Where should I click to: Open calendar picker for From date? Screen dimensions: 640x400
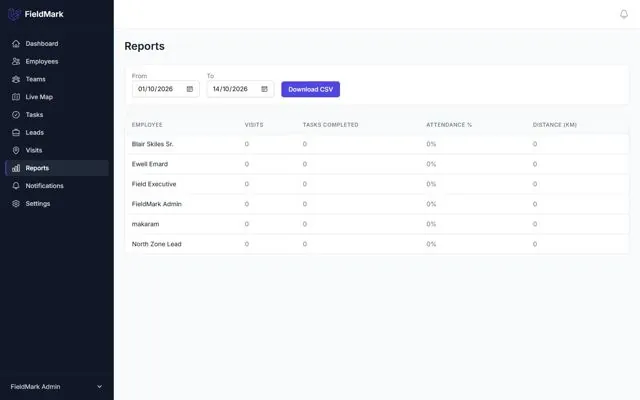coord(190,89)
